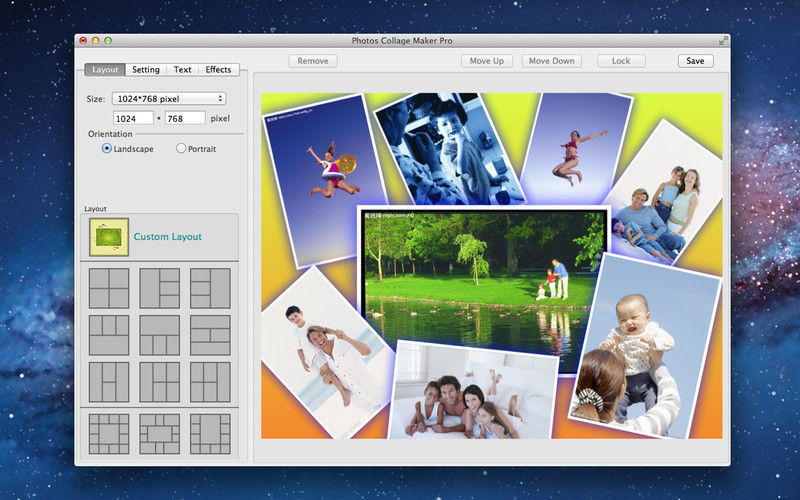Viewport: 800px width, 500px height.
Task: Toggle full screen via window corner arrows icon
Action: click(x=723, y=40)
